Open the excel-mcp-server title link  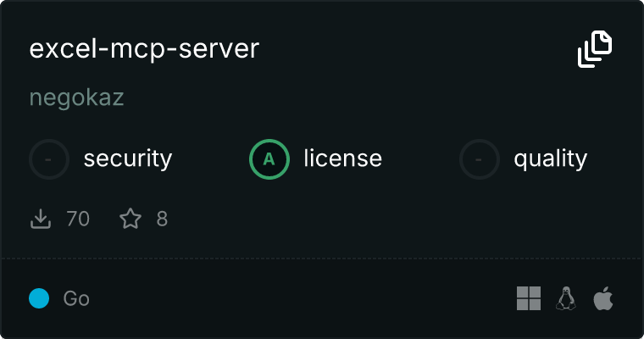click(x=144, y=49)
